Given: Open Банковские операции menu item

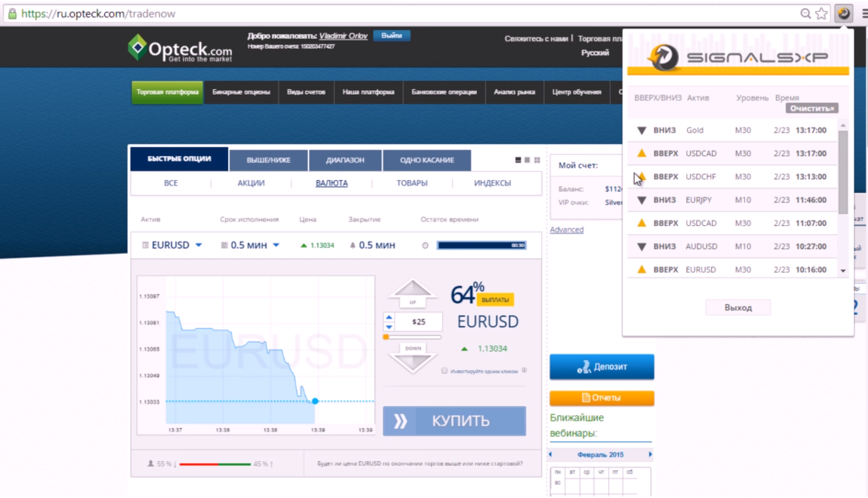Looking at the screenshot, I should [x=444, y=92].
